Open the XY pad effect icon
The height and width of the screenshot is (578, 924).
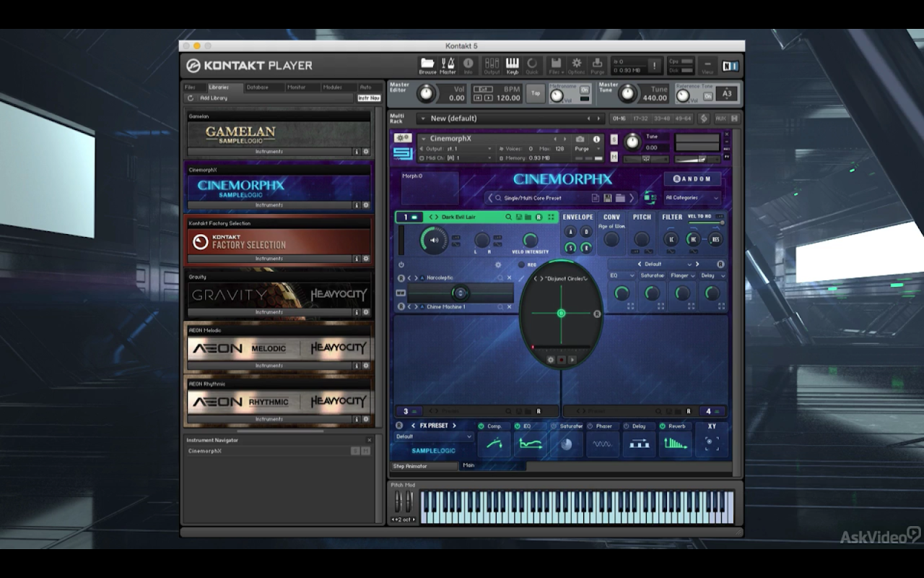pos(712,442)
